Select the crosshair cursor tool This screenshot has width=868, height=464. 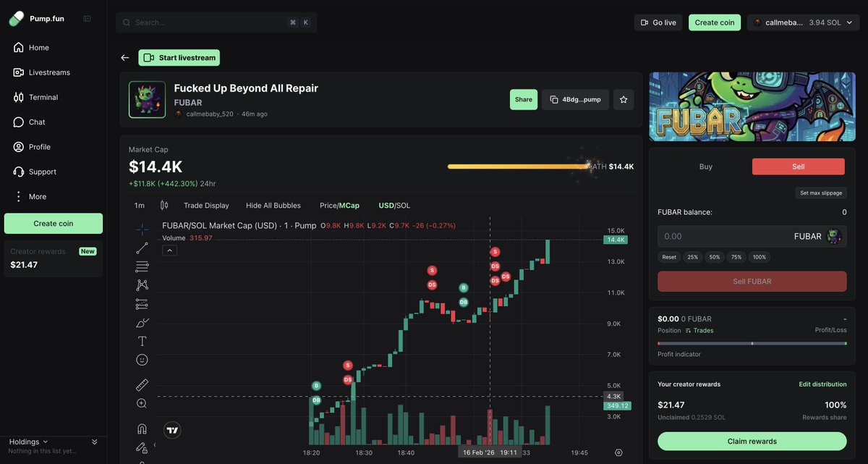click(x=142, y=229)
